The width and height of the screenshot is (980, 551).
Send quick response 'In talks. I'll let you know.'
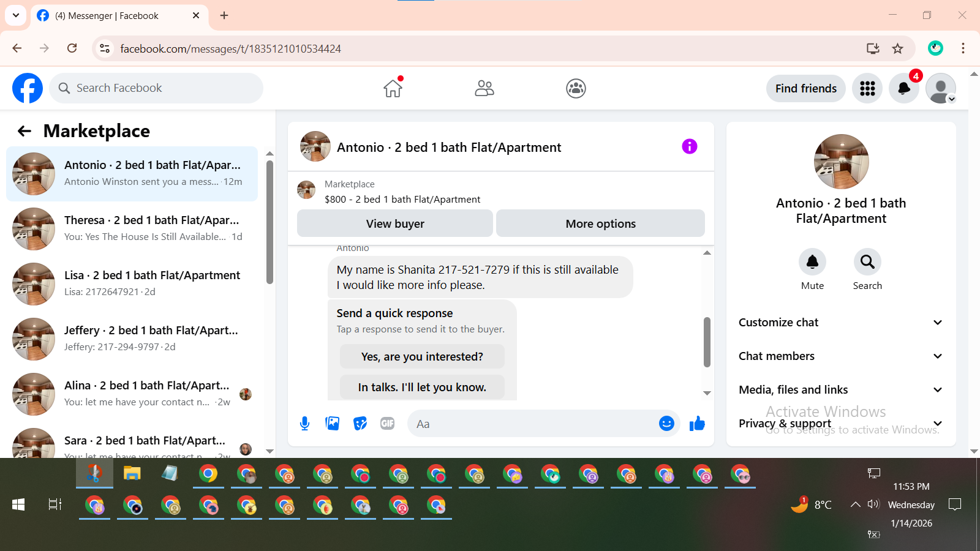[x=422, y=387]
